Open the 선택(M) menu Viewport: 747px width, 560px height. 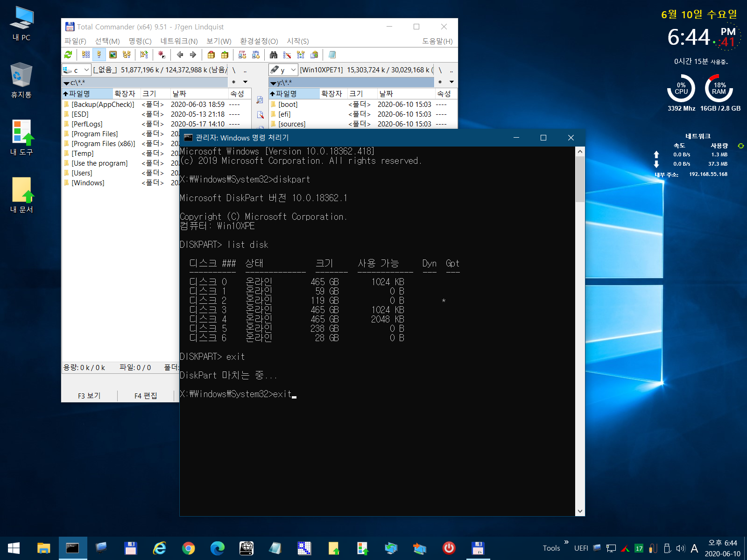(107, 41)
